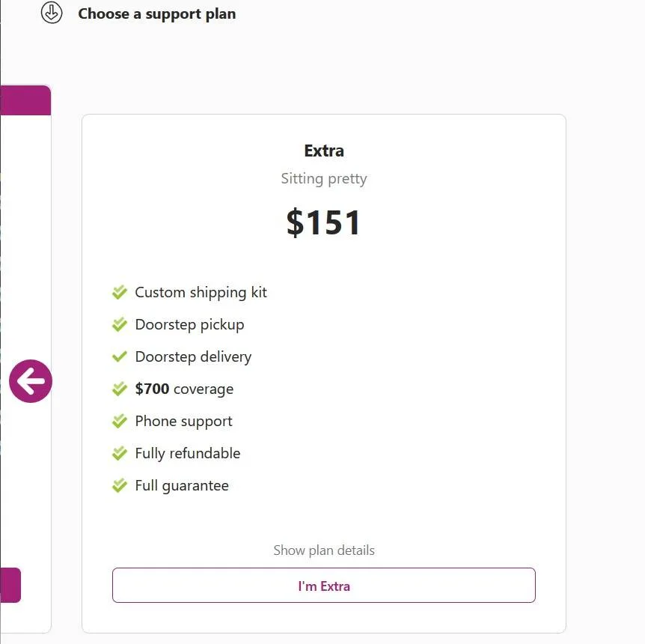
Task: Click the Choose a support plan heading
Action: tap(157, 13)
